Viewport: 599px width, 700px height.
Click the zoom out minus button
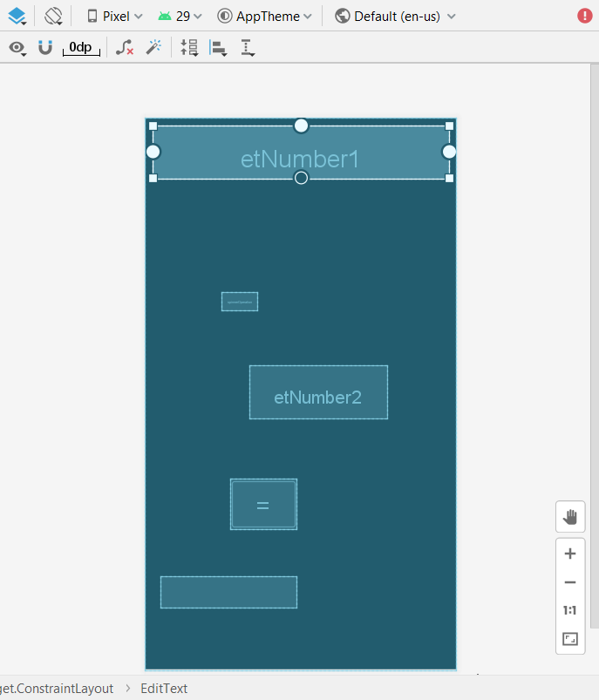570,582
